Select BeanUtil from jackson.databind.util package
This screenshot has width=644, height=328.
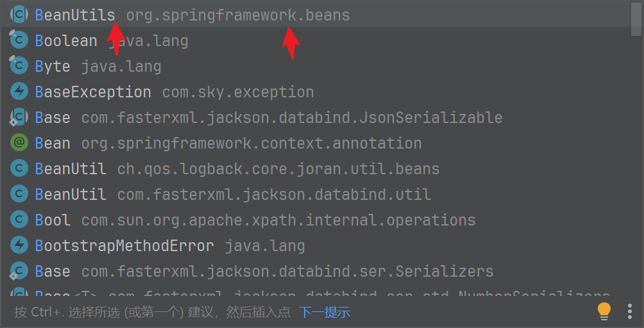click(x=316, y=194)
